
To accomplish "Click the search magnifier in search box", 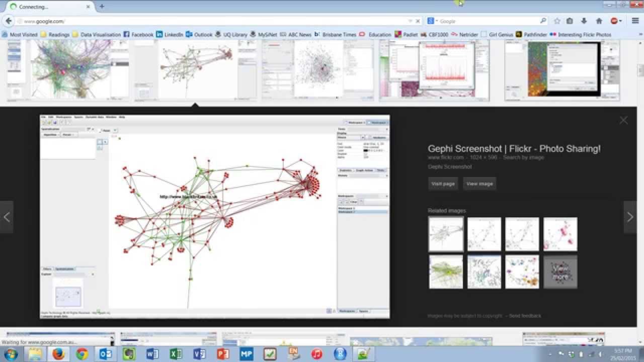I will 543,21.
